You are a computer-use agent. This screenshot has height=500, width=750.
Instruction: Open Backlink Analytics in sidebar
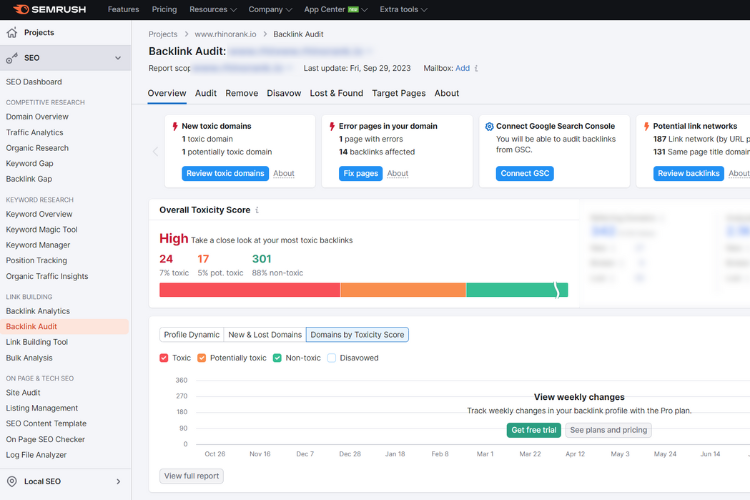[x=38, y=311]
